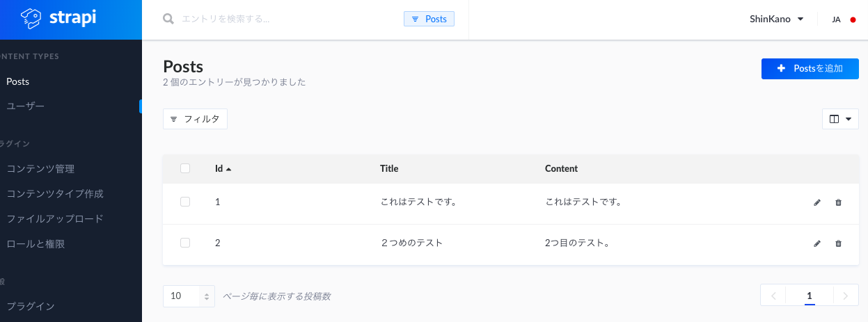Check the box for row 2
This screenshot has width=868, height=322.
185,243
